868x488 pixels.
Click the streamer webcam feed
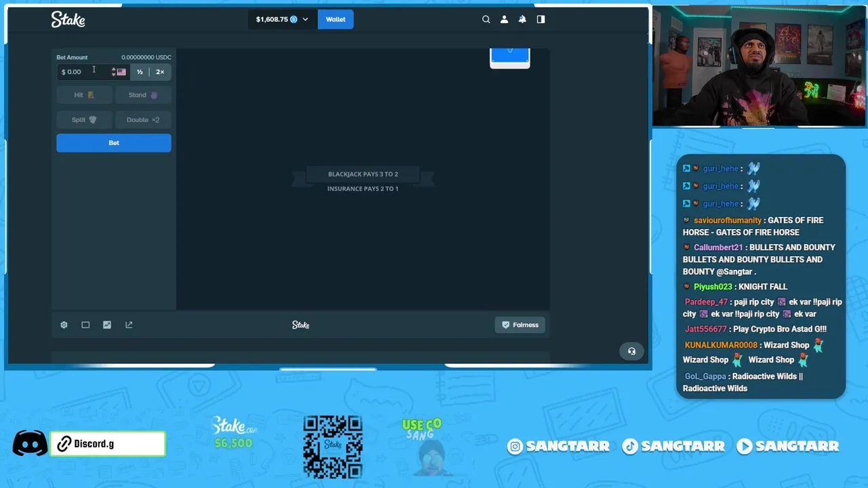click(x=759, y=66)
